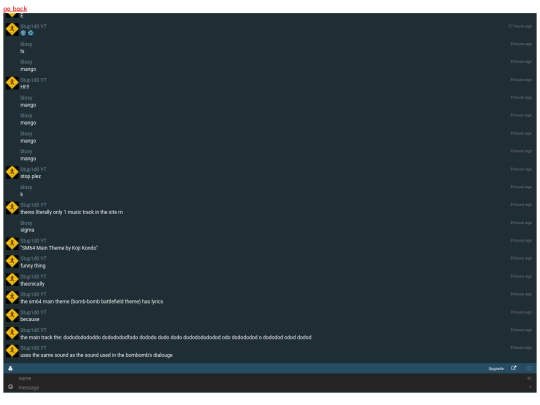The height and width of the screenshot is (405, 540).
Task: Click username 'Stup1d0 YT' above 'because'
Action: pyautogui.click(x=33, y=312)
